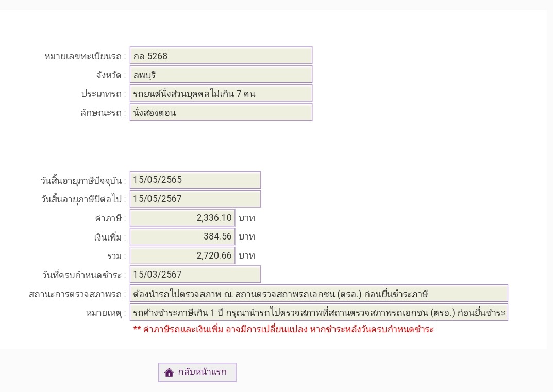Image resolution: width=553 pixels, height=392 pixels.
Task: Click the เงินเพิ่ม amount field 384.56
Action: [182, 236]
